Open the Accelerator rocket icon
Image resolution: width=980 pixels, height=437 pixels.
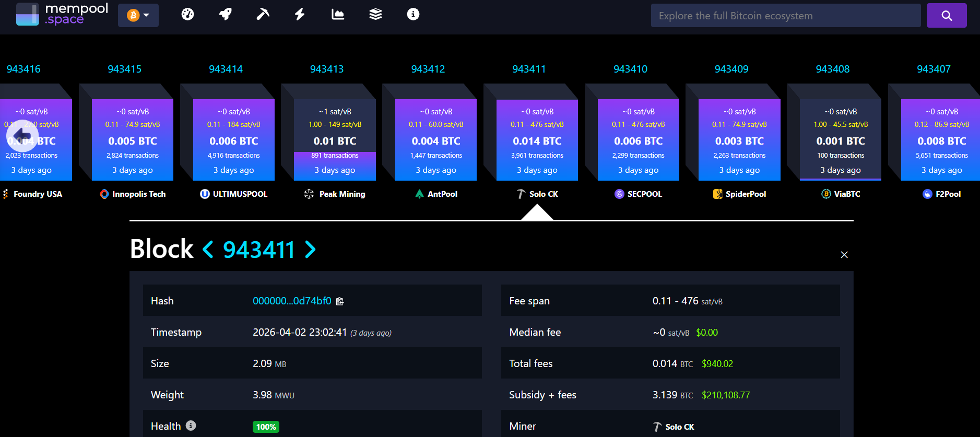[225, 15]
